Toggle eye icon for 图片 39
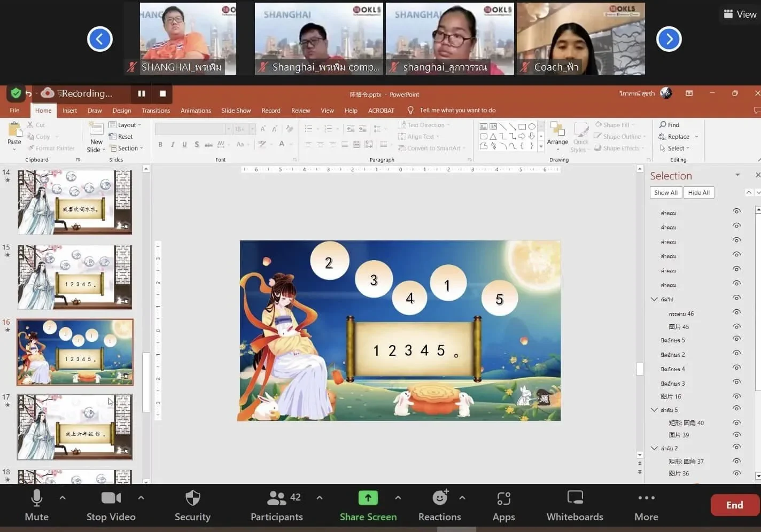The image size is (761, 532). 736,435
